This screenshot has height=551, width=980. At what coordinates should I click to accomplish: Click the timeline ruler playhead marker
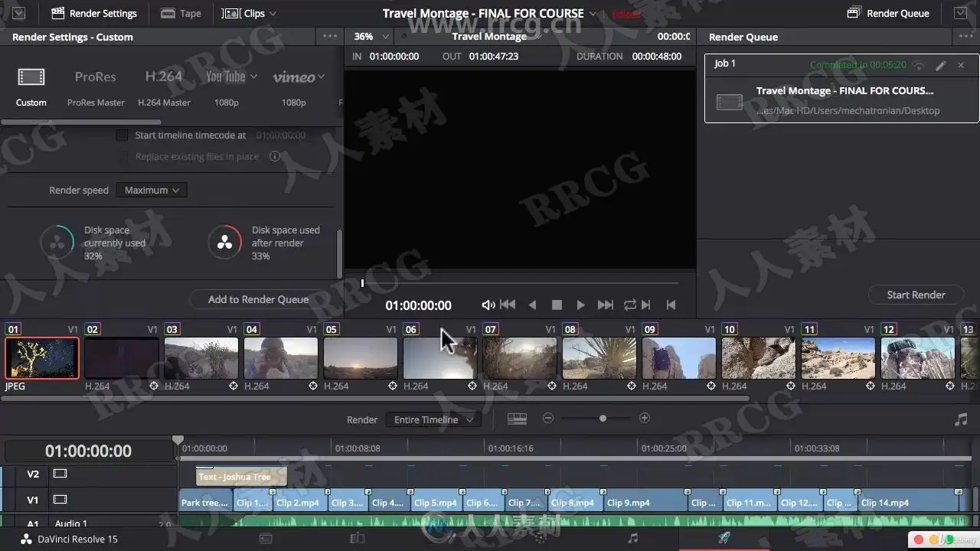(178, 442)
